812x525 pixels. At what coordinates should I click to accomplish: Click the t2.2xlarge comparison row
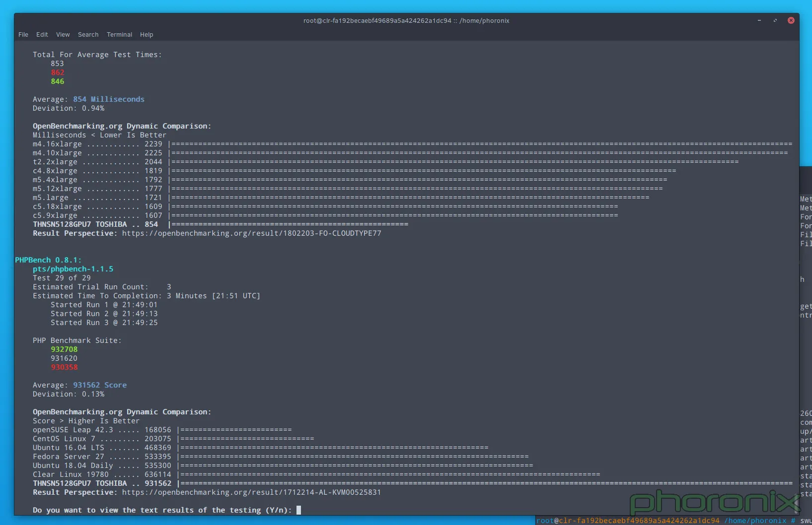[x=386, y=162]
